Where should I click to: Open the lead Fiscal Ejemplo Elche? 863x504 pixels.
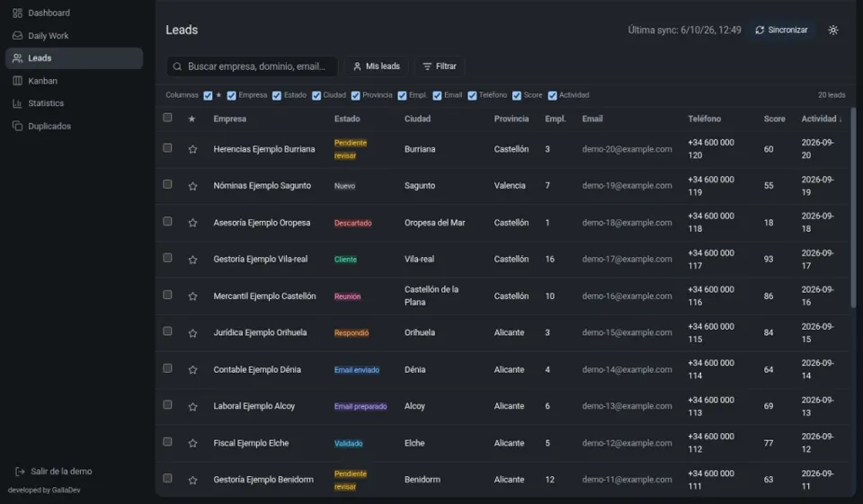251,443
